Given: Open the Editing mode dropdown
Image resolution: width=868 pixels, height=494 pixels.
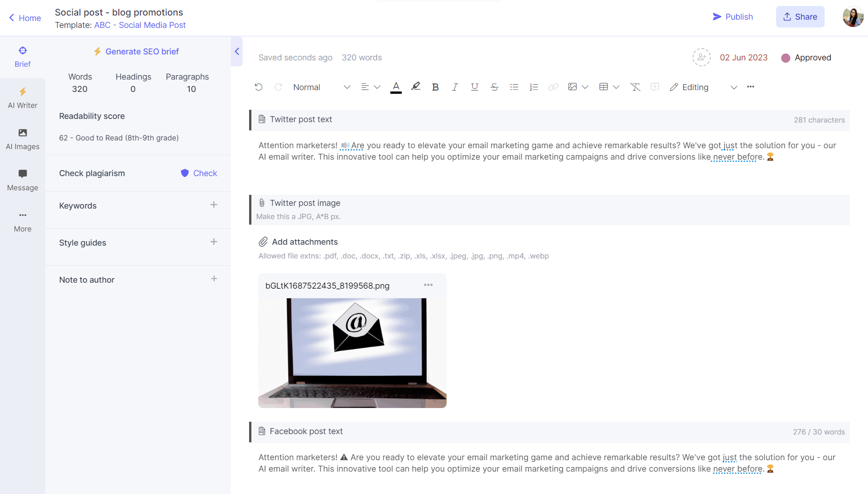Looking at the screenshot, I should point(703,87).
